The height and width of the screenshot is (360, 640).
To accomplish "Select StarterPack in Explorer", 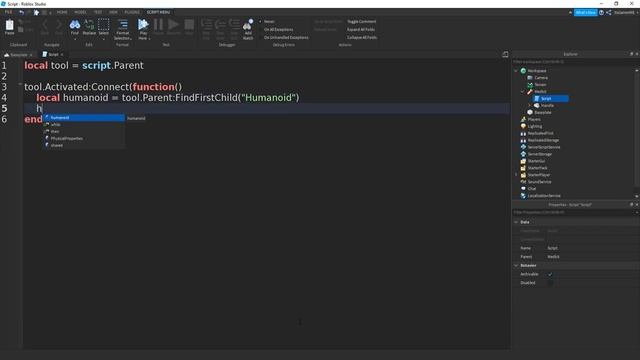I will point(534,168).
